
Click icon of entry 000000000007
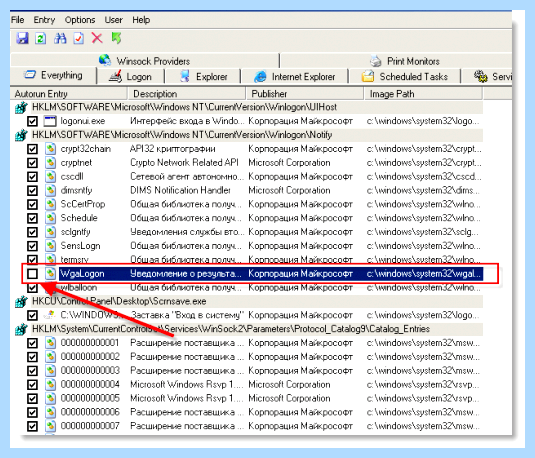50,426
